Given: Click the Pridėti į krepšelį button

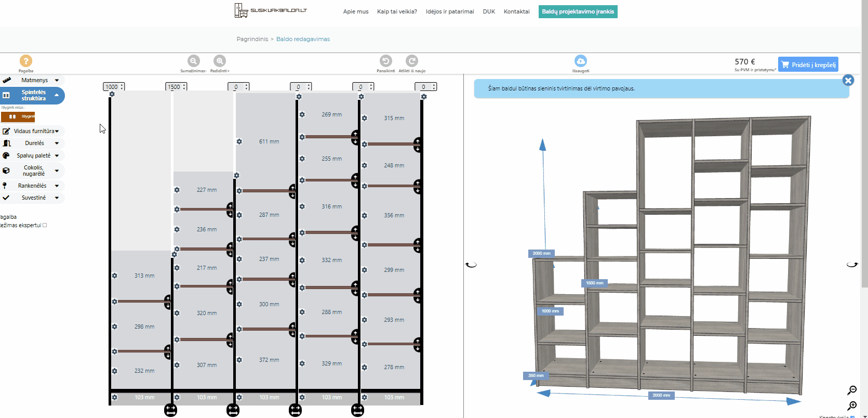Looking at the screenshot, I should [808, 64].
